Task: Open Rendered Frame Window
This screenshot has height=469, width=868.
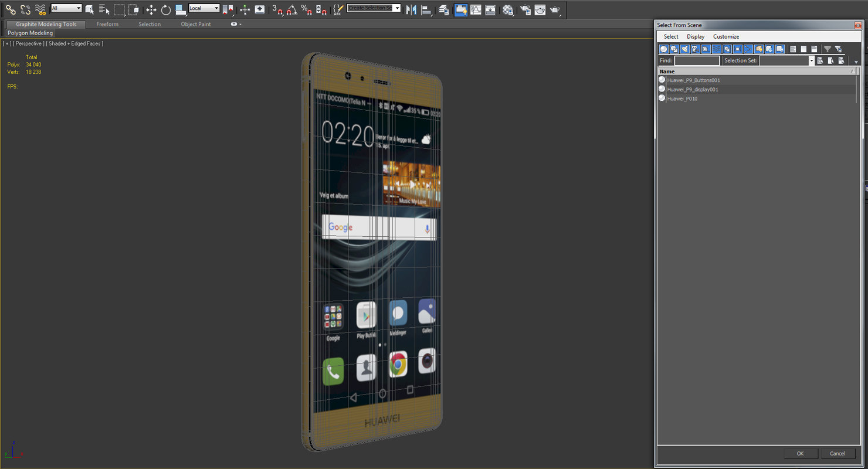Action: (x=540, y=9)
